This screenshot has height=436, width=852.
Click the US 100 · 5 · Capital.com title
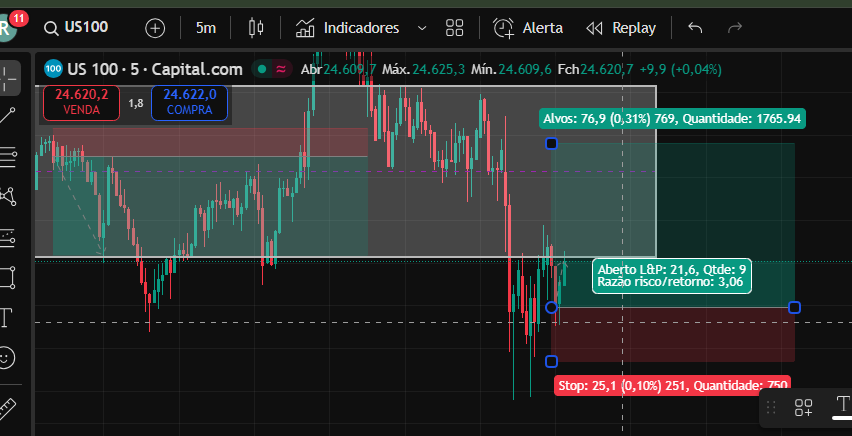[x=155, y=69]
